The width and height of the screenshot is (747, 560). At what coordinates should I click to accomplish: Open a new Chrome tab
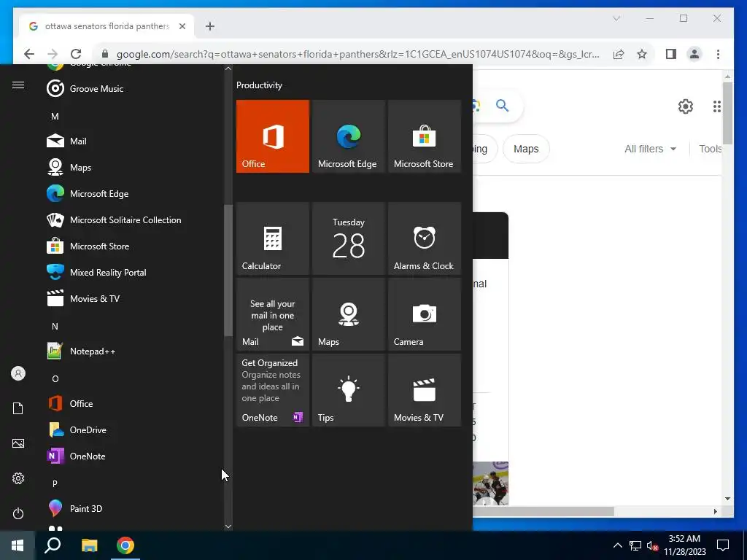(x=210, y=26)
